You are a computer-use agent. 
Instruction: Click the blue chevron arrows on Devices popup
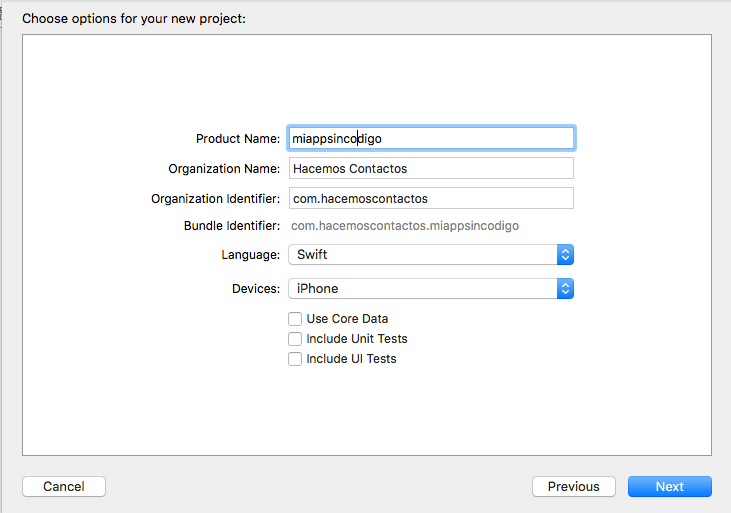565,289
